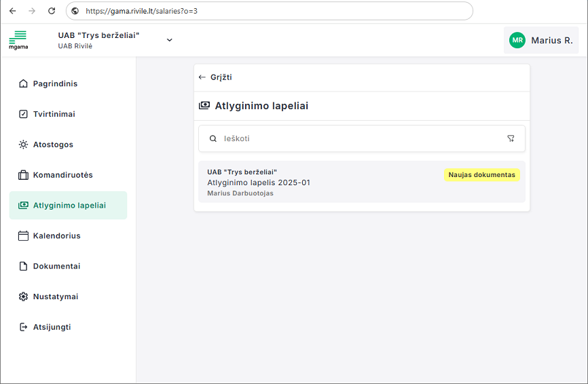
Task: Click the money icon beside Atlyginimo lapeliai heading
Action: (x=204, y=106)
